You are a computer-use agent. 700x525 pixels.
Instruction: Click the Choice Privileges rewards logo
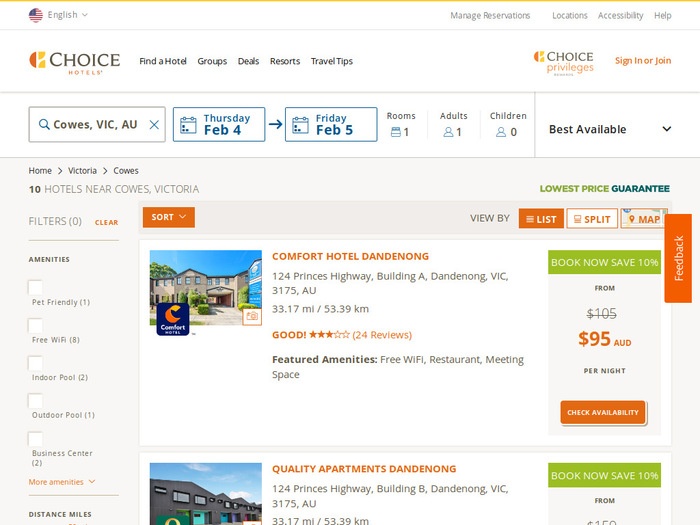[x=563, y=63]
